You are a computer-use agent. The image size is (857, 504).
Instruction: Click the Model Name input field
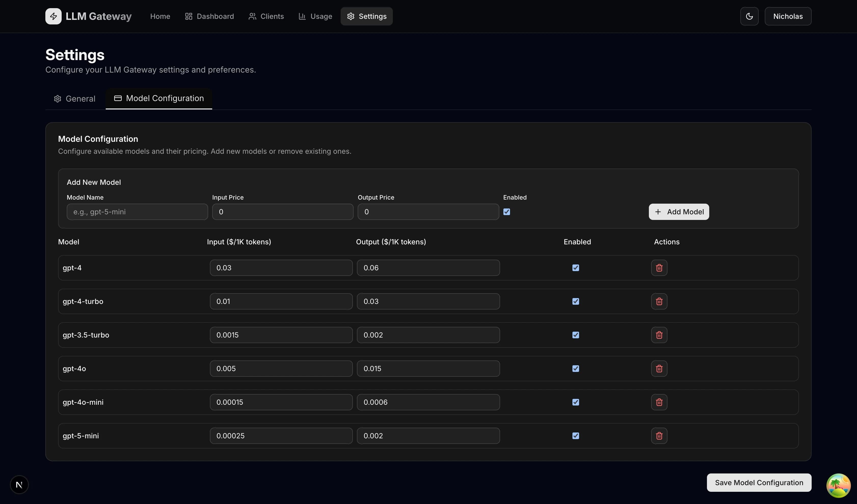[x=137, y=211]
